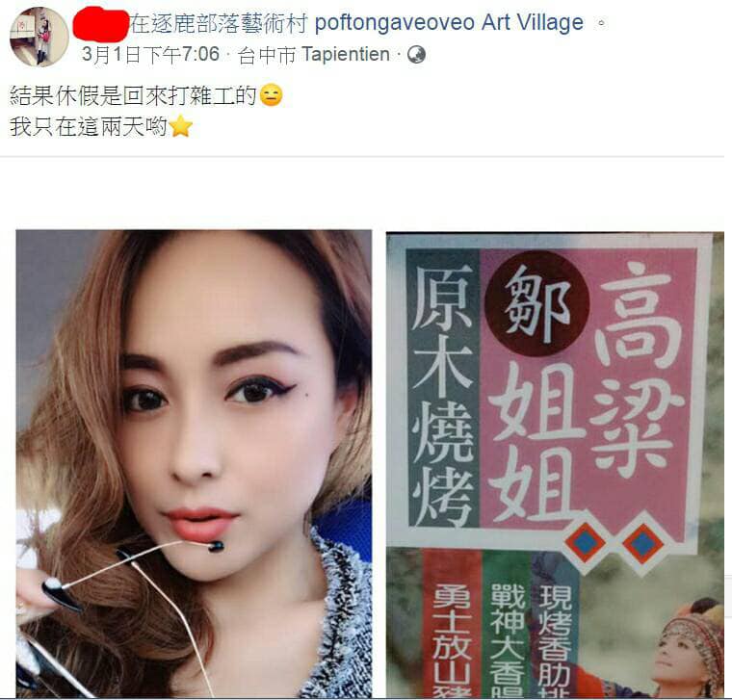732x700 pixels.
Task: Click the small dot after Art Village
Action: coord(602,23)
